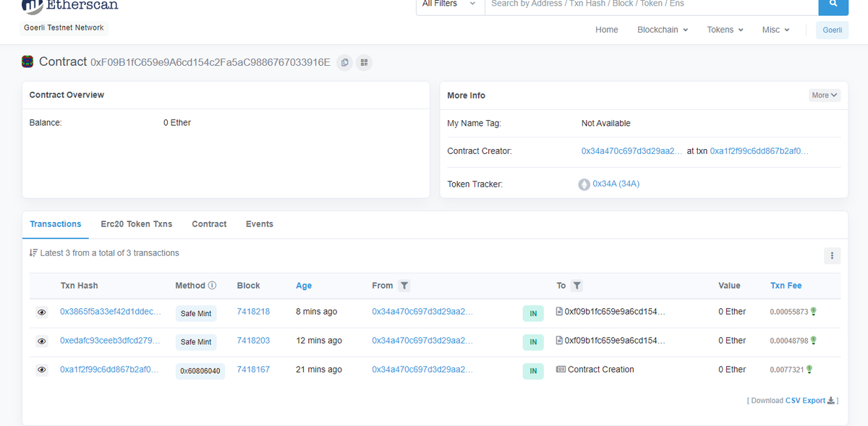
Task: Open the Etherscan logo home link
Action: pos(70,6)
